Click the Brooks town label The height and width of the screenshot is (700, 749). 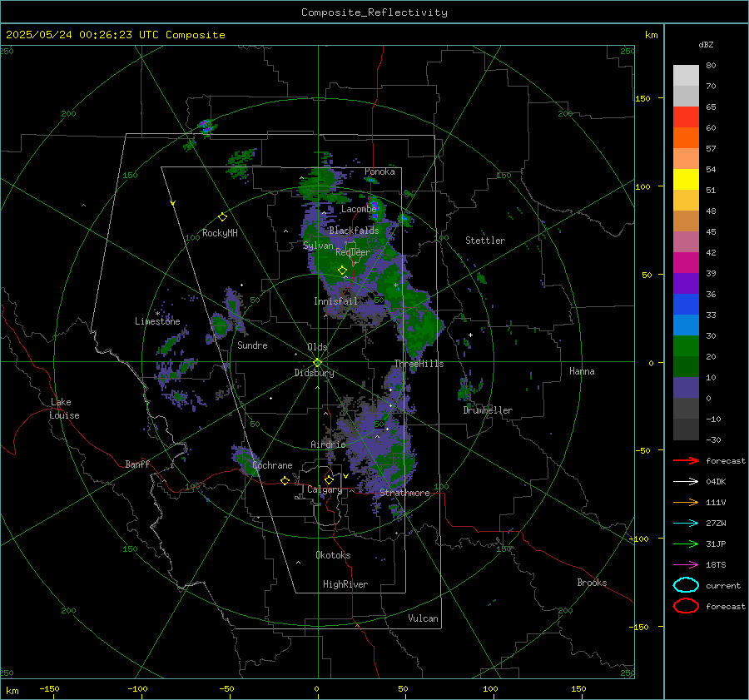point(592,583)
